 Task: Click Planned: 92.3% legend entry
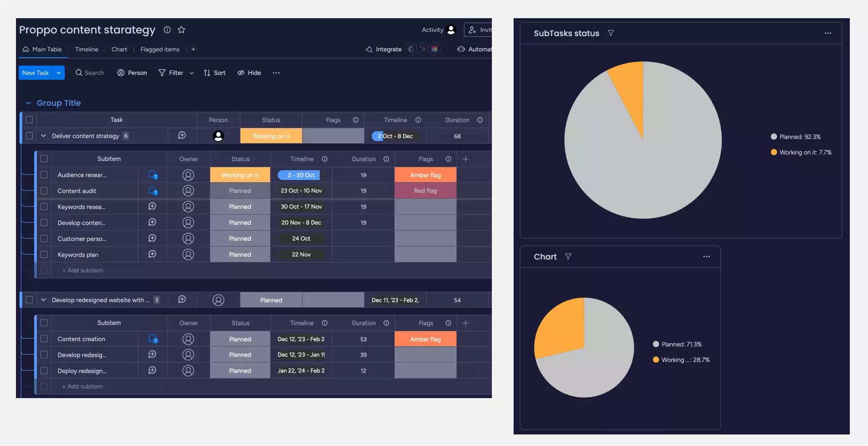796,137
